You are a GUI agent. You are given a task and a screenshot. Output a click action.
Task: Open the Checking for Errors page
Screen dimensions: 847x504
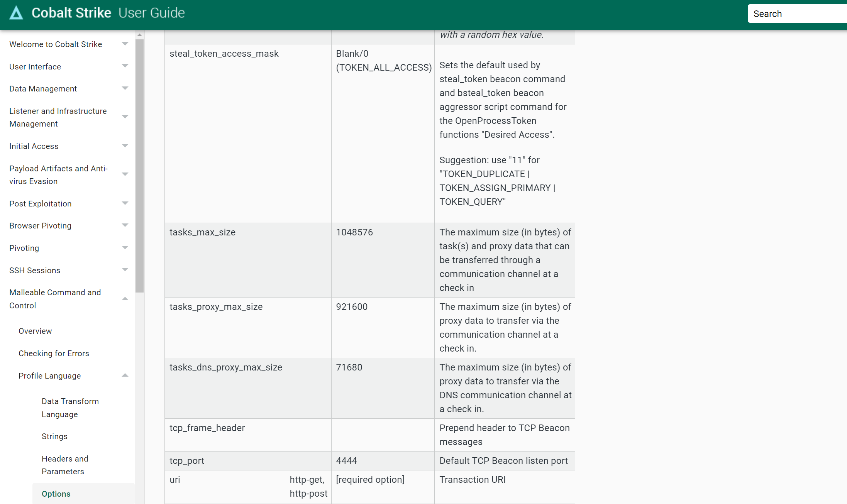[54, 353]
